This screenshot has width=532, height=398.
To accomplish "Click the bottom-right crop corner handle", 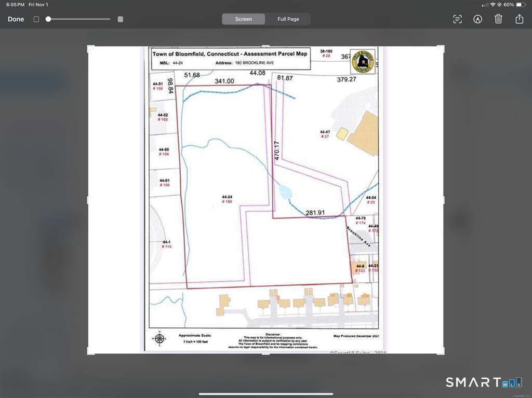I will tap(441, 351).
